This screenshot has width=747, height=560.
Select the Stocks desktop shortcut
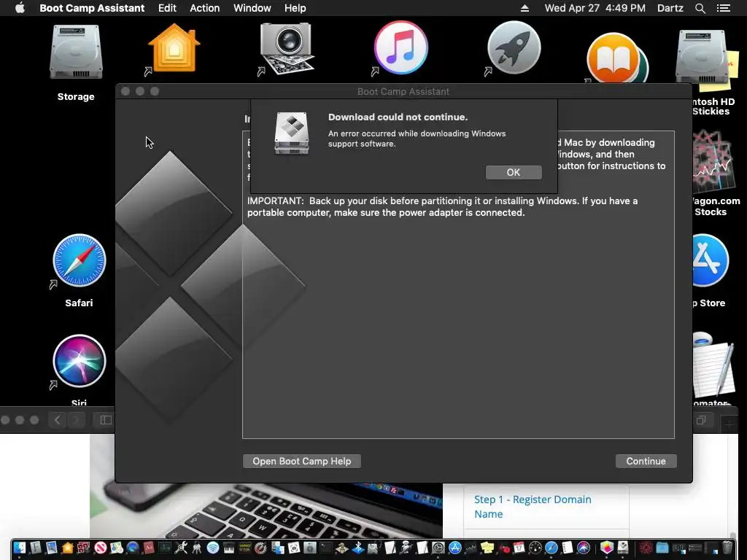tap(713, 161)
